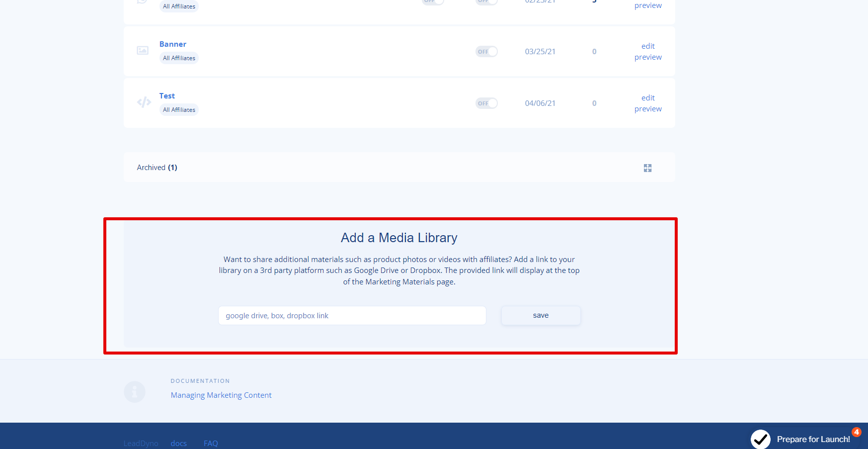
Task: Click the date 03/25/21
Action: (540, 52)
